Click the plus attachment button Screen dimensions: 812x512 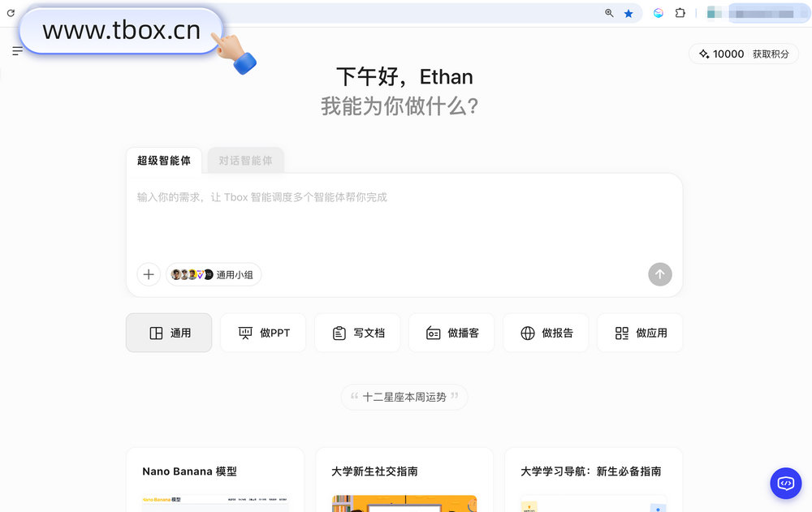coord(149,274)
